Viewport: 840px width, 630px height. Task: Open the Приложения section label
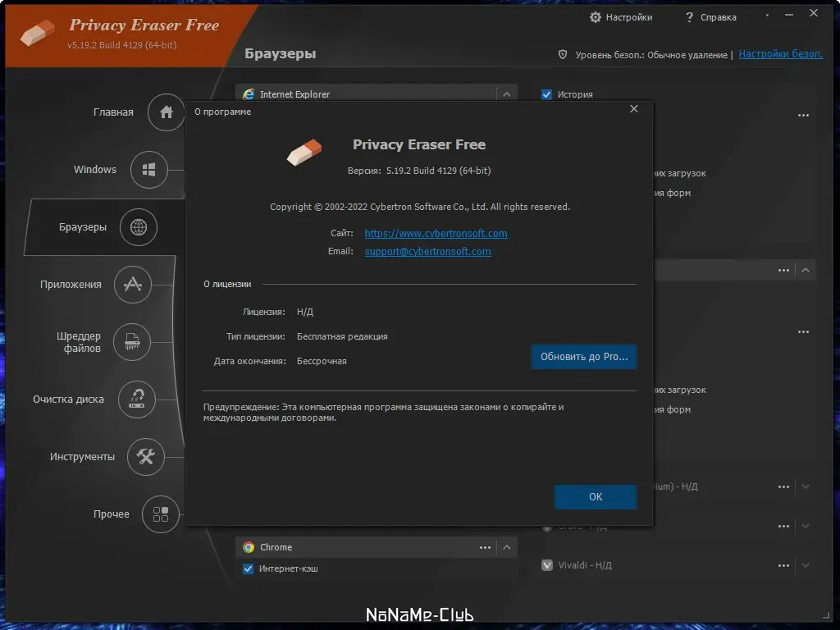71,285
